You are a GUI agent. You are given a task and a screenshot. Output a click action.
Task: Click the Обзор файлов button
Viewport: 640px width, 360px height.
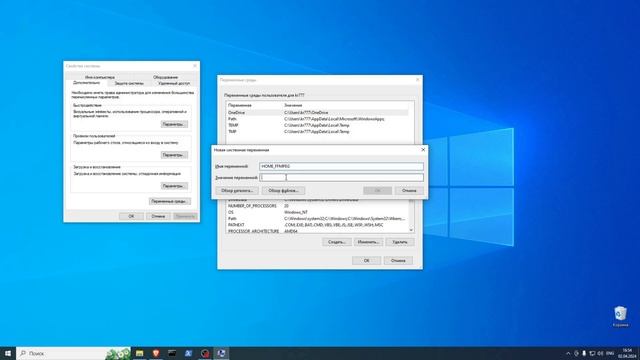pos(283,191)
